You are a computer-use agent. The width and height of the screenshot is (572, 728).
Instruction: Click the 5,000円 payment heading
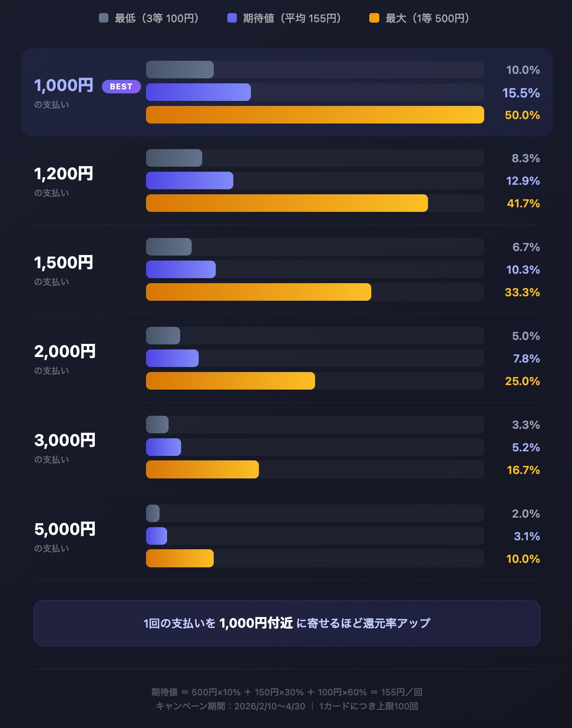click(x=65, y=529)
